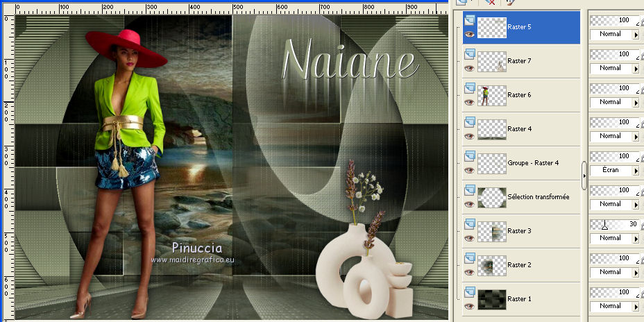
Task: Hide the Groupe - Raster 4 layer
Action: [469, 171]
